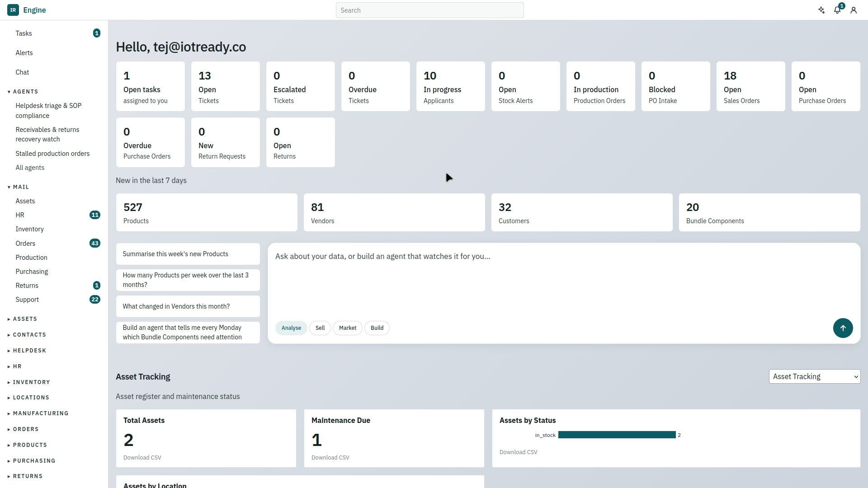Open the user account profile icon
The height and width of the screenshot is (488, 868).
tap(854, 10)
